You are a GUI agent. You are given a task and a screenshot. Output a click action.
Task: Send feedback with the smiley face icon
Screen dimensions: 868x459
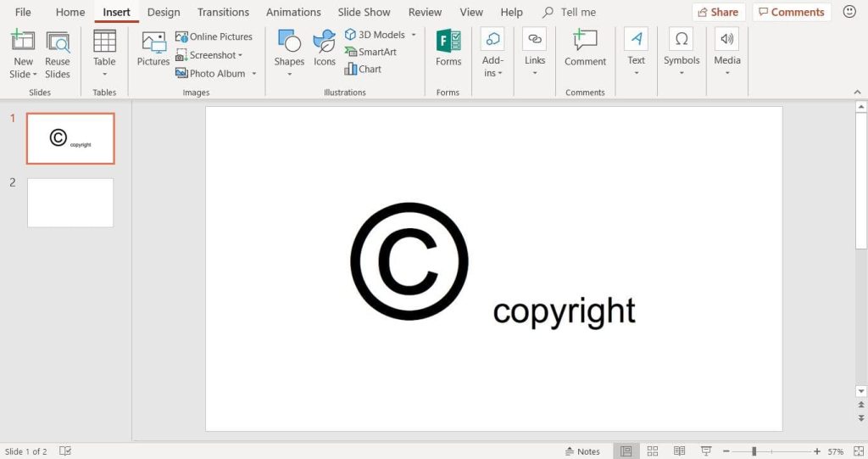pos(849,12)
